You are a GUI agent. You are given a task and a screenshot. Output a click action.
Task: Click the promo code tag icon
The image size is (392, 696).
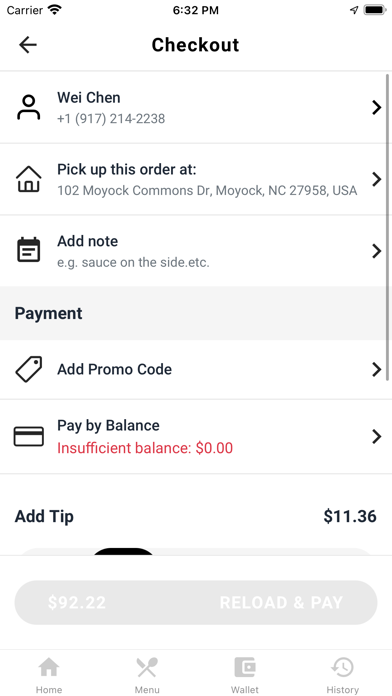point(28,369)
